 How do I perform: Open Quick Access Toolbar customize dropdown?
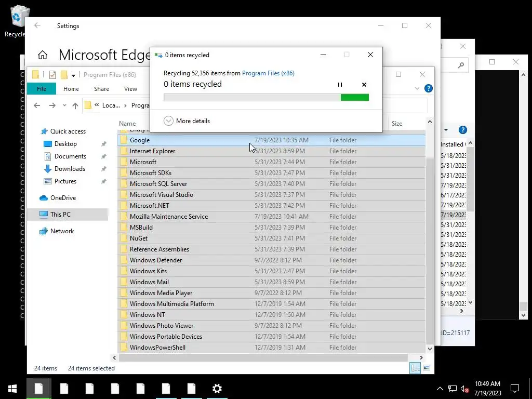(73, 75)
